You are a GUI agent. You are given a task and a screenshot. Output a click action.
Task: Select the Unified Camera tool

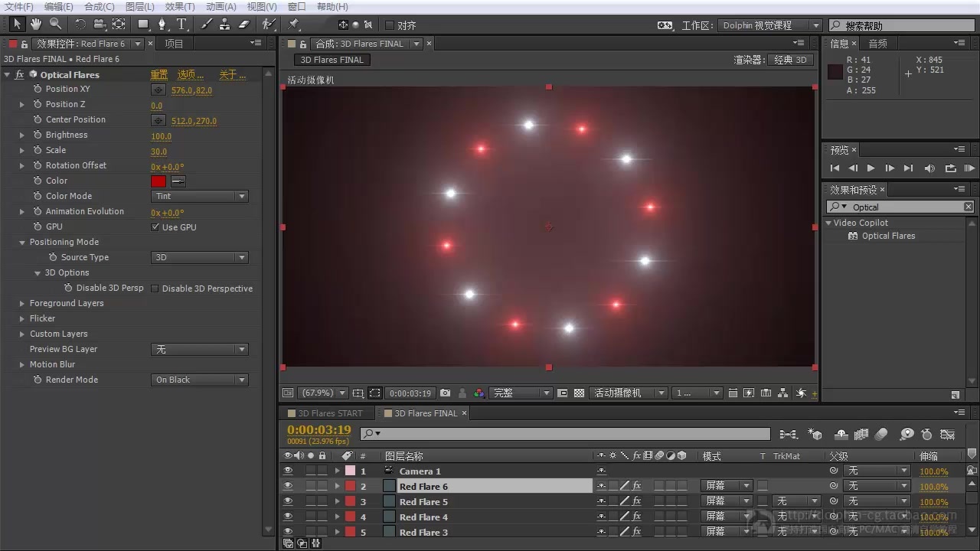click(x=100, y=24)
